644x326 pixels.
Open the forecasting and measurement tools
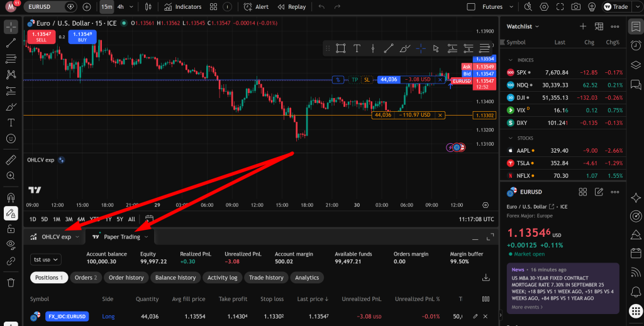click(11, 90)
